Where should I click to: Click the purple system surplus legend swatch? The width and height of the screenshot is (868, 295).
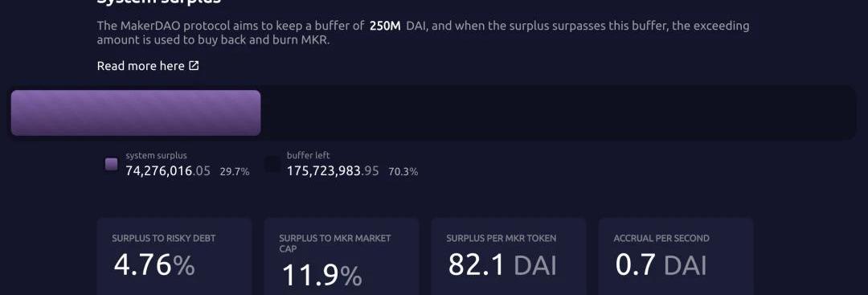click(111, 165)
